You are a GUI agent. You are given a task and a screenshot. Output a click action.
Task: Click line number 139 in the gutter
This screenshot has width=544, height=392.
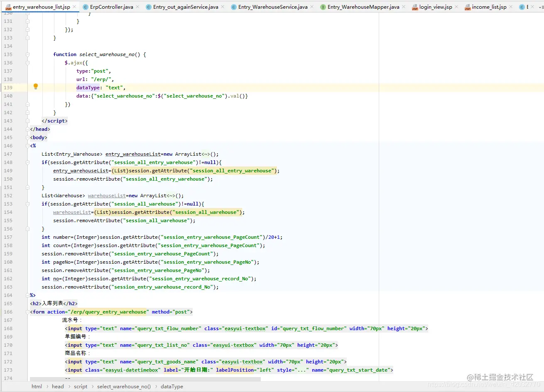[x=8, y=88]
